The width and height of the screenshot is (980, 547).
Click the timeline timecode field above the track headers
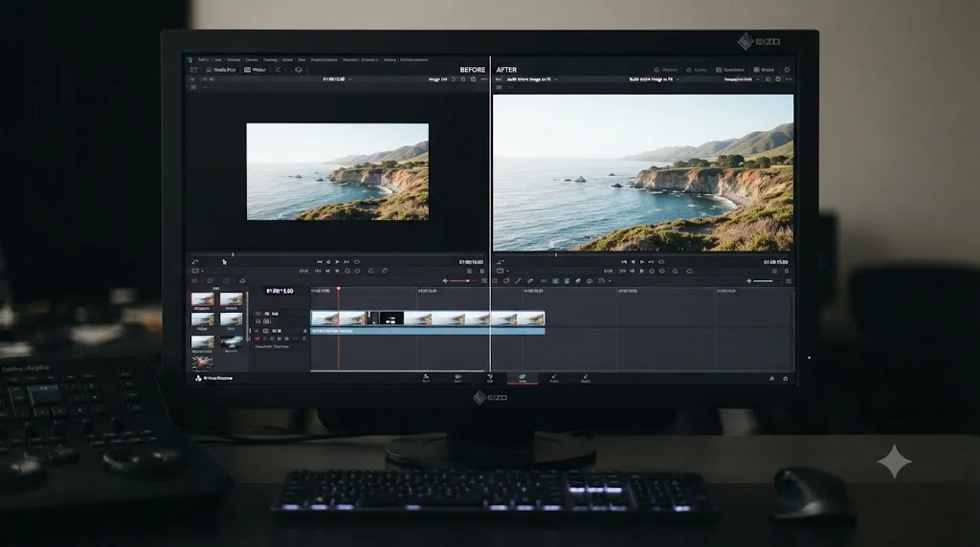tap(279, 291)
